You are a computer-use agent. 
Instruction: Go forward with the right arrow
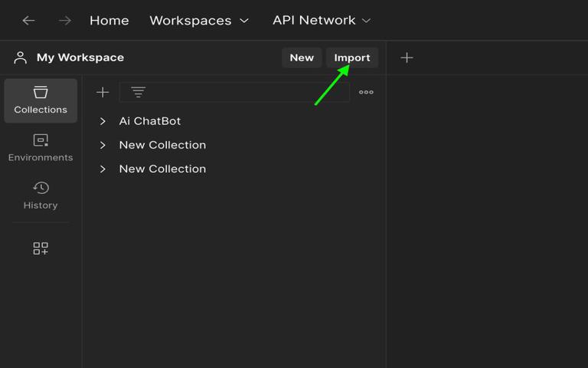64,20
